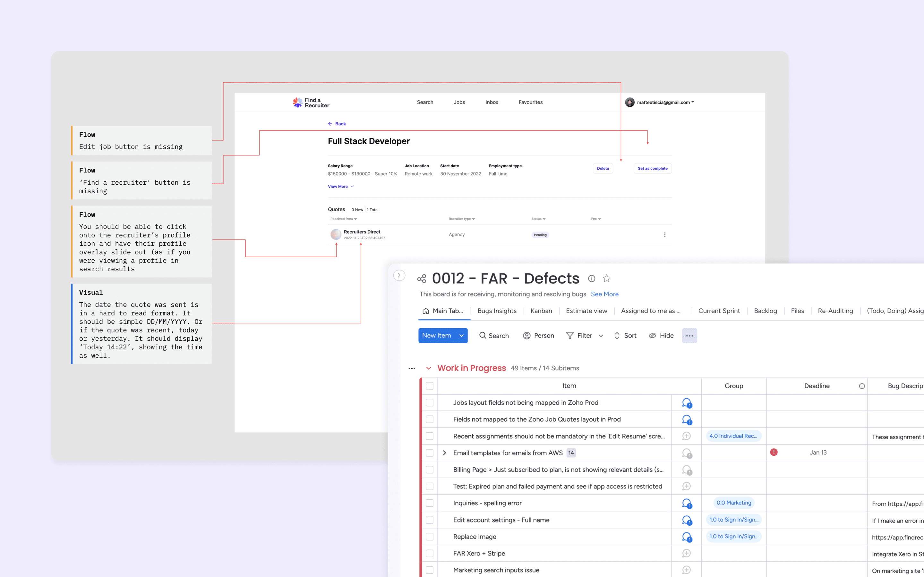Click the Set as complete button
Viewport: 924px width, 577px height.
[x=653, y=168]
